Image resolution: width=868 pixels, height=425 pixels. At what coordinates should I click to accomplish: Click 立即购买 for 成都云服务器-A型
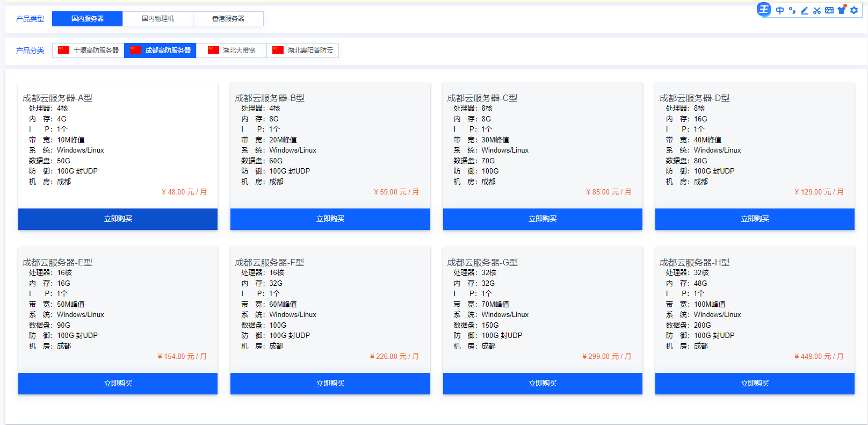[x=118, y=219]
